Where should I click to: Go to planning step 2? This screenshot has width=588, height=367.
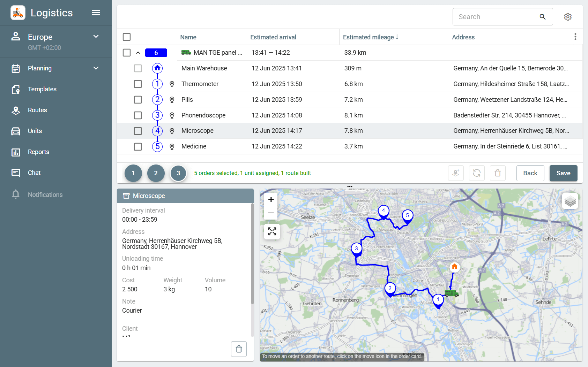coord(156,173)
